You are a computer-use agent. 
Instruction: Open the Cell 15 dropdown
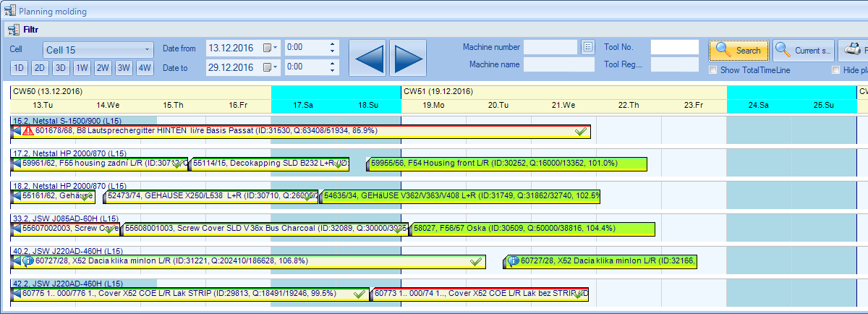point(98,50)
